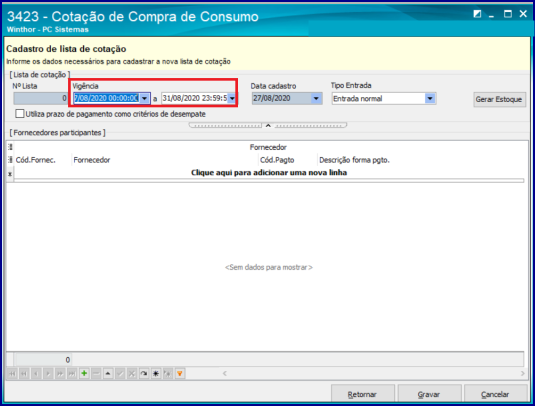Viewport: 535px width, 406px height.
Task: Click Descrição forma pgto. column header
Action: pos(420,160)
